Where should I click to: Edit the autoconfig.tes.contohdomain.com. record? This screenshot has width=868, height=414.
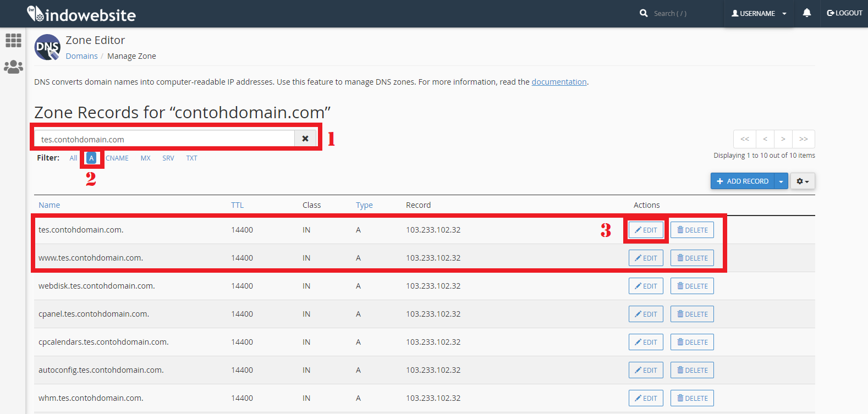click(x=646, y=370)
